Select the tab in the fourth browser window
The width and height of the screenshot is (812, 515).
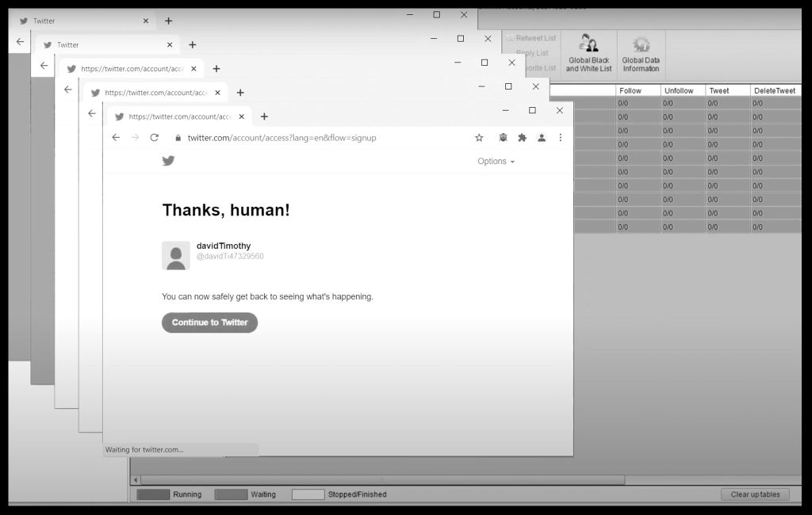click(x=155, y=93)
